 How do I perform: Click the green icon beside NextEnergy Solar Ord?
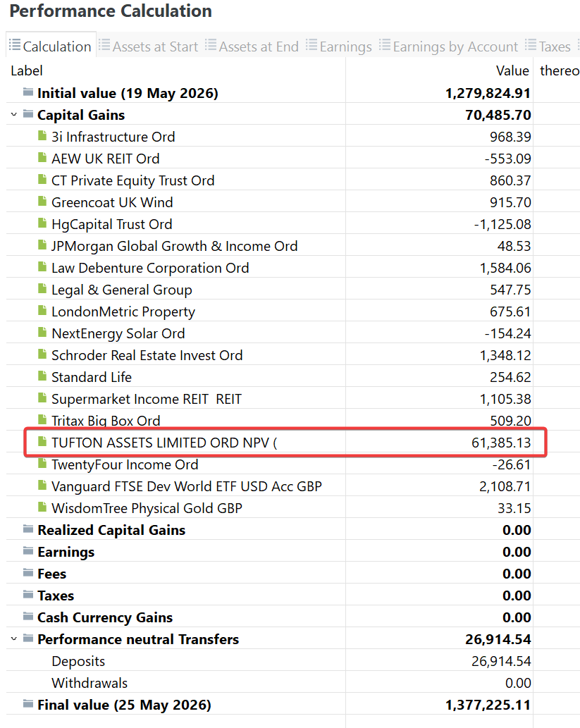click(42, 332)
